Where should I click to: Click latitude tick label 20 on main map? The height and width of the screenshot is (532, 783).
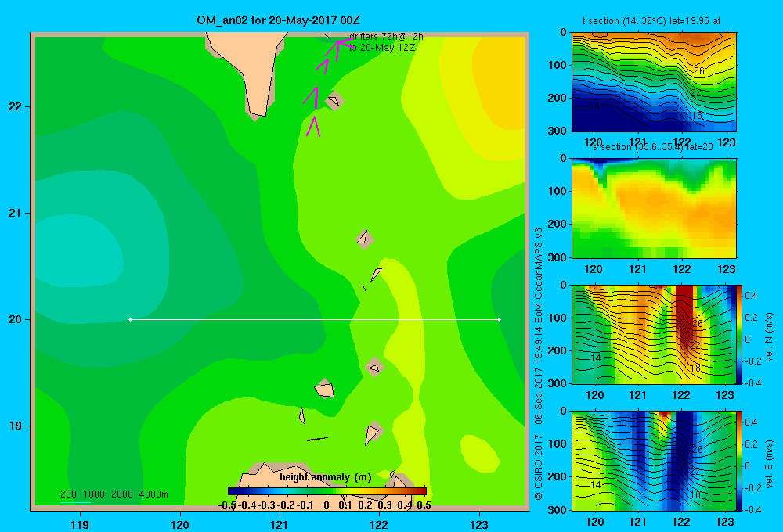(16, 319)
